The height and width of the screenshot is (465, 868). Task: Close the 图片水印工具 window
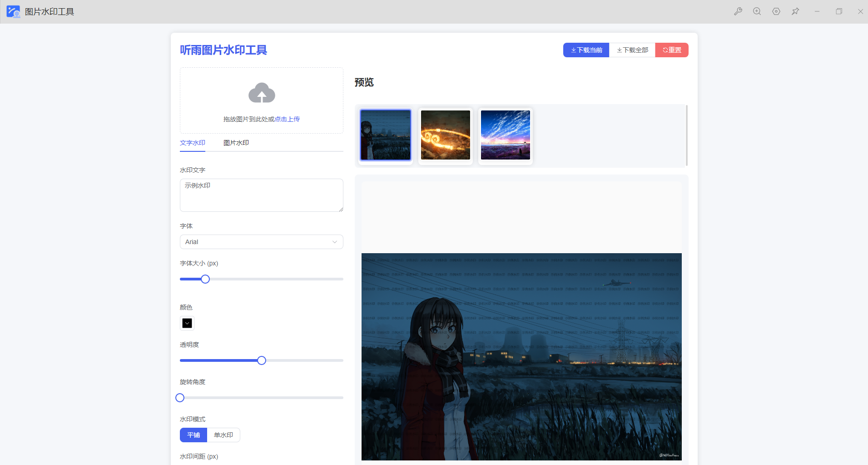pos(860,11)
